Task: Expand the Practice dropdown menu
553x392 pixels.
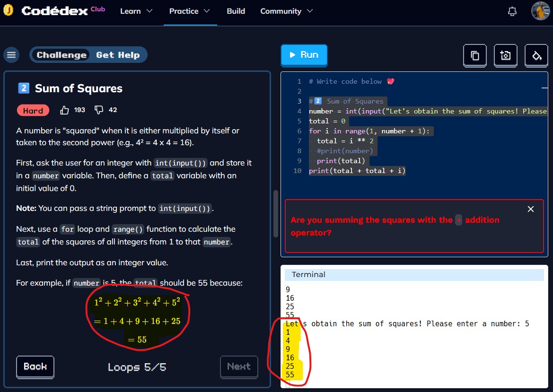Action: tap(189, 11)
